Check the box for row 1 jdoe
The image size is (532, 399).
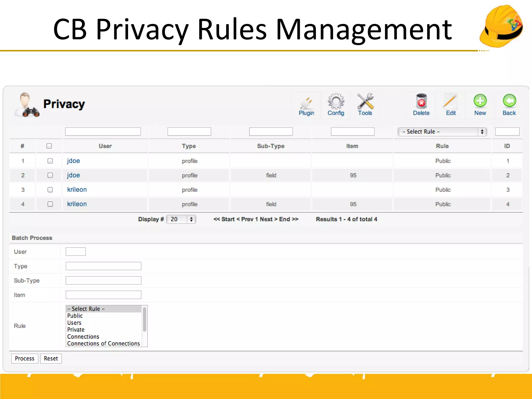[50, 161]
